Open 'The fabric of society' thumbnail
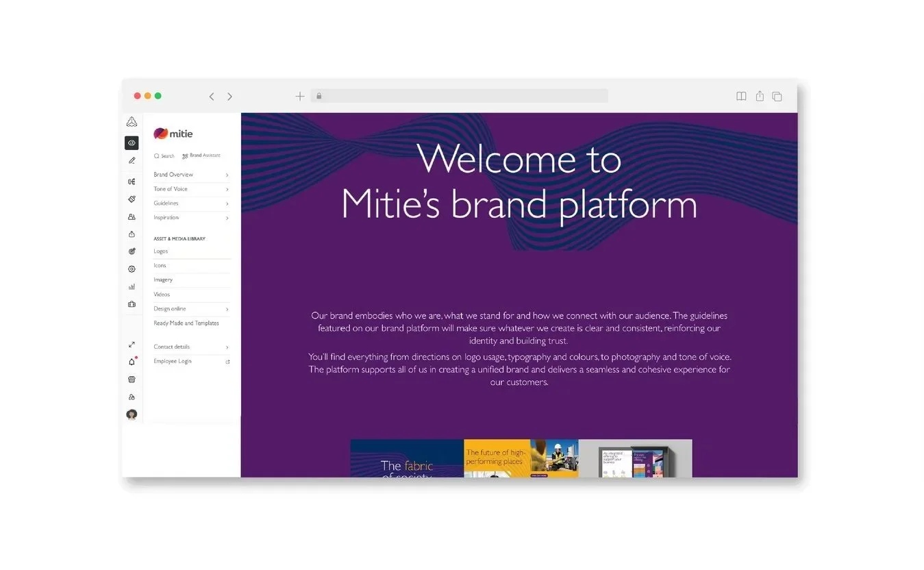Screen dimensions: 924x570 click(x=407, y=458)
